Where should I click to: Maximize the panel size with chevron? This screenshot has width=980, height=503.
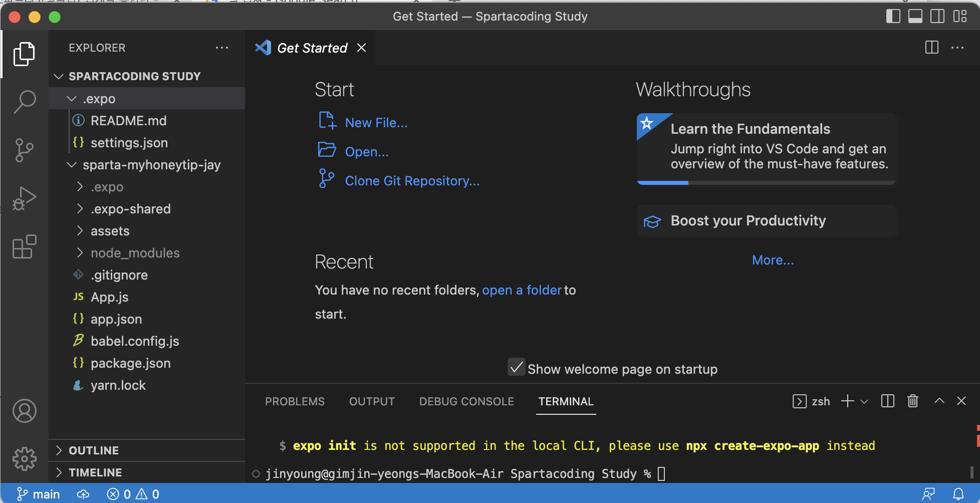click(x=939, y=401)
